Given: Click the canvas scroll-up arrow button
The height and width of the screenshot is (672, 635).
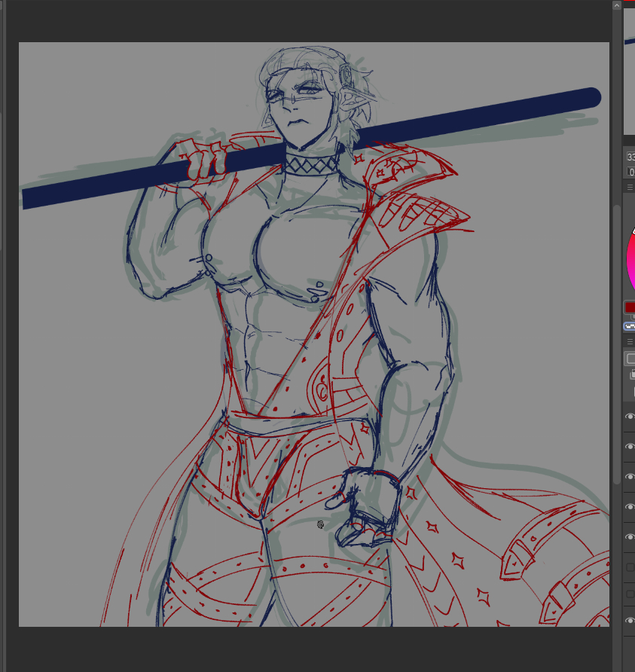Looking at the screenshot, I should 616,5.
